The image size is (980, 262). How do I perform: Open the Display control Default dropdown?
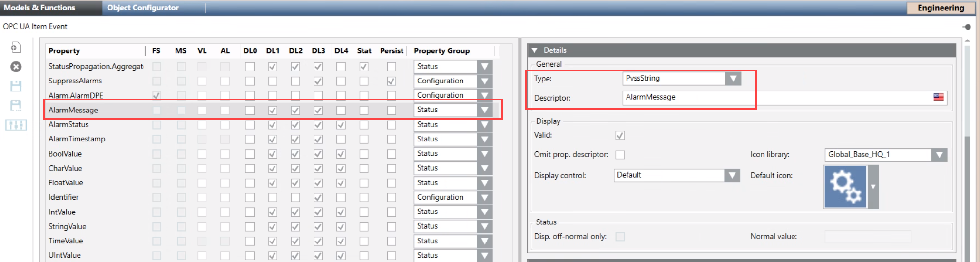tap(732, 175)
